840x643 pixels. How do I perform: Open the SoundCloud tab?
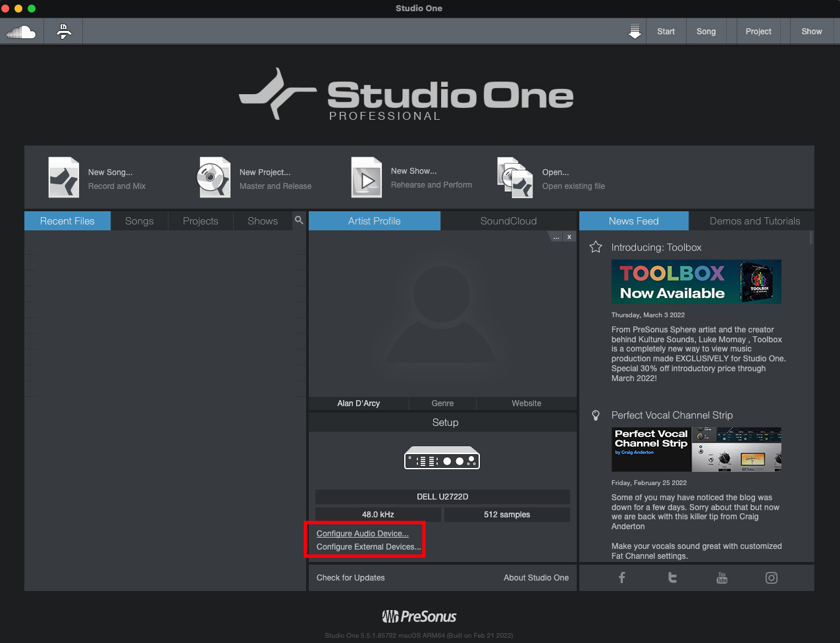[x=508, y=221]
